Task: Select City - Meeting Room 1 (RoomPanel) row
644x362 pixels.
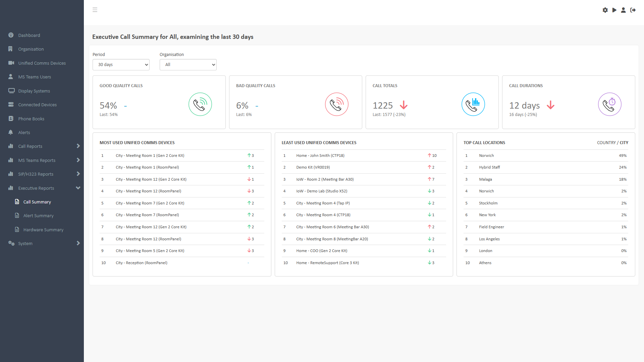Action: point(147,167)
